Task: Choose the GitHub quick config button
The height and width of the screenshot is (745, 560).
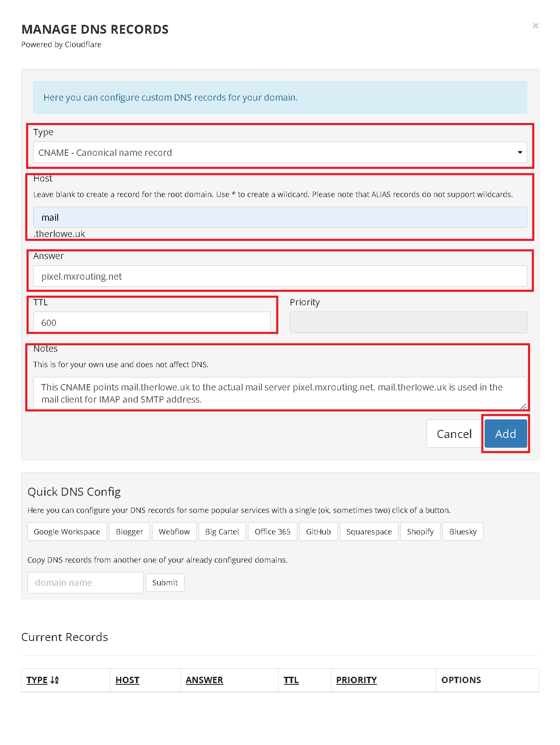Action: tap(318, 531)
